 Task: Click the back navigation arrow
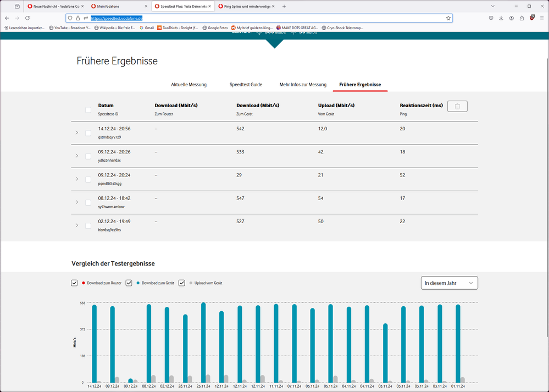7,18
